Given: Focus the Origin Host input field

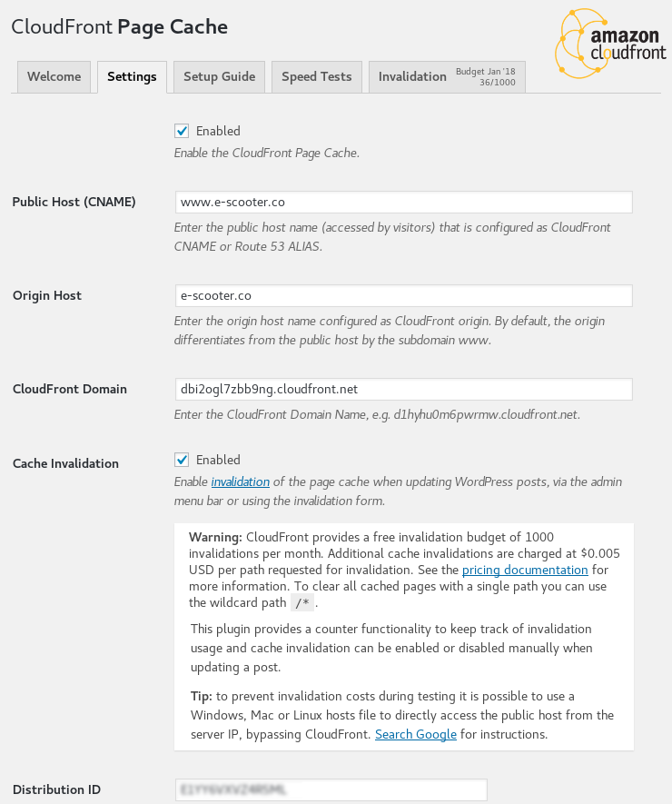Looking at the screenshot, I should [x=404, y=296].
